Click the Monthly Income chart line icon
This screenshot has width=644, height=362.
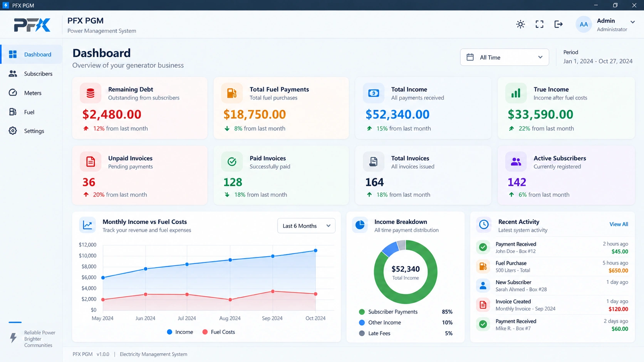(87, 225)
